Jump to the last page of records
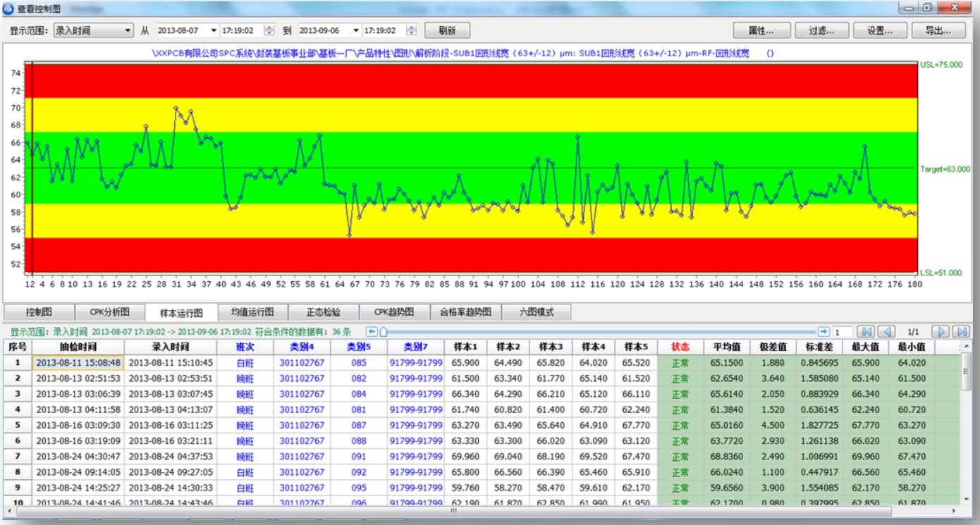Screen dimensions: 980x525 961,331
